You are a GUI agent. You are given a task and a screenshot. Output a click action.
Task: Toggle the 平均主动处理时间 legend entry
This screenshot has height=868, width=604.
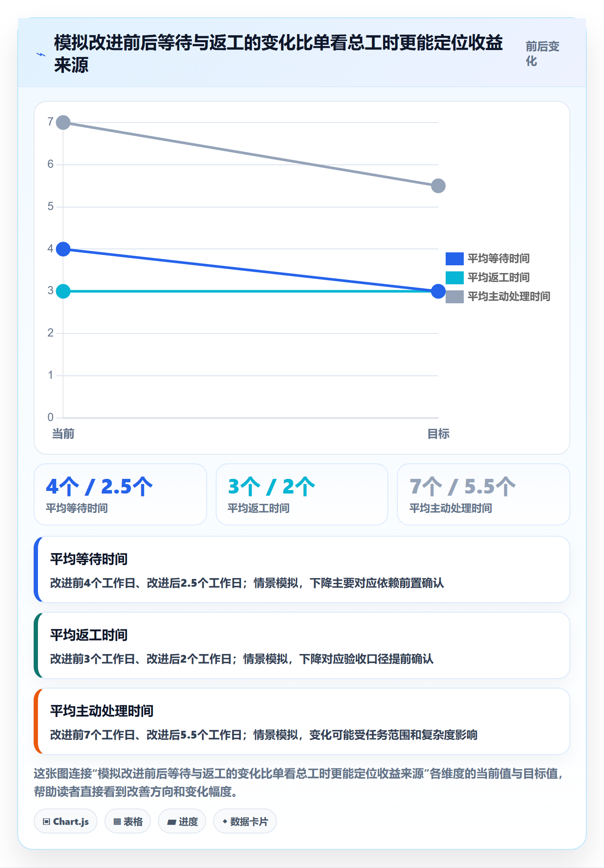coord(498,297)
